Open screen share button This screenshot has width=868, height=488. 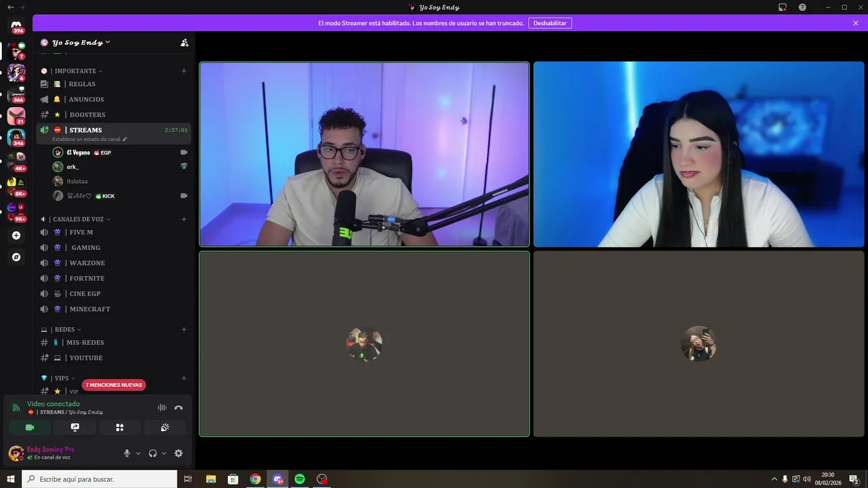(x=75, y=427)
